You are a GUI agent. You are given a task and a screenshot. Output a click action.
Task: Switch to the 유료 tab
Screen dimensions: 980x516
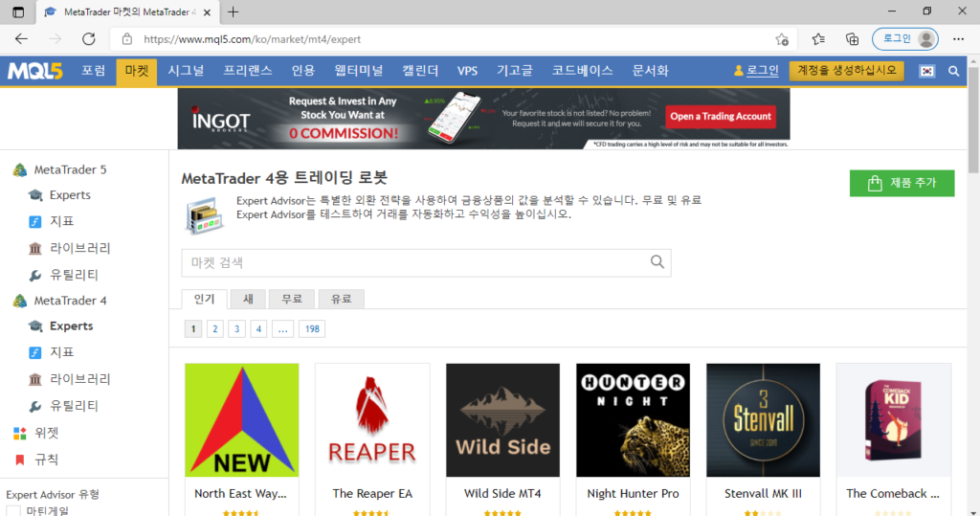click(x=342, y=299)
